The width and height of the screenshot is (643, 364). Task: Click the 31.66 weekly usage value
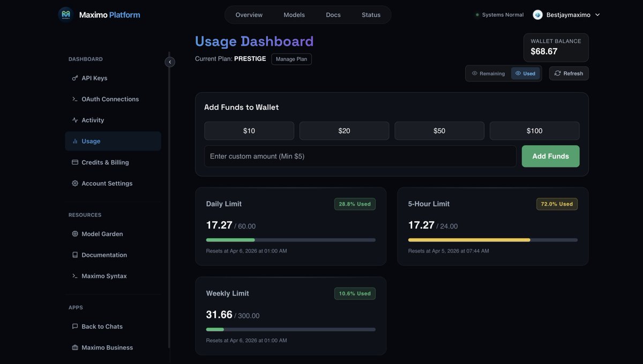coord(219,315)
